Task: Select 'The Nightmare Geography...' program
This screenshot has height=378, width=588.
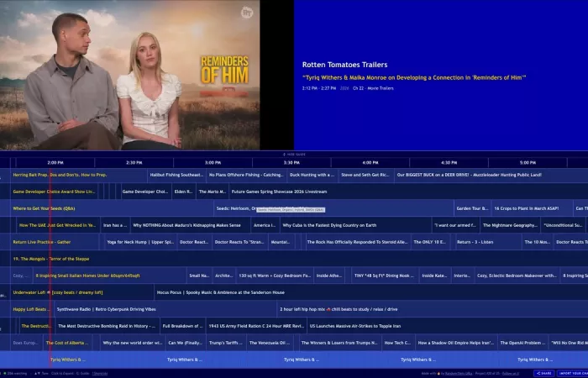Action: (x=511, y=225)
